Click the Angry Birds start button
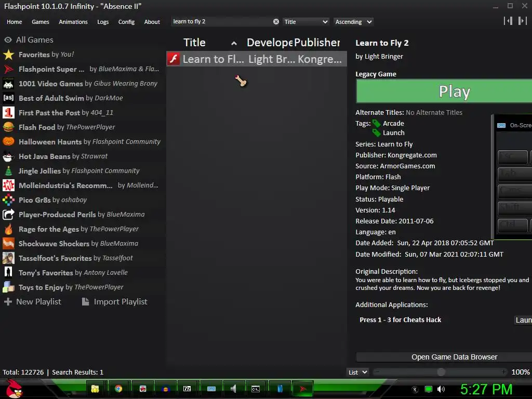Viewport: 532px width, 399px height. pos(14,389)
